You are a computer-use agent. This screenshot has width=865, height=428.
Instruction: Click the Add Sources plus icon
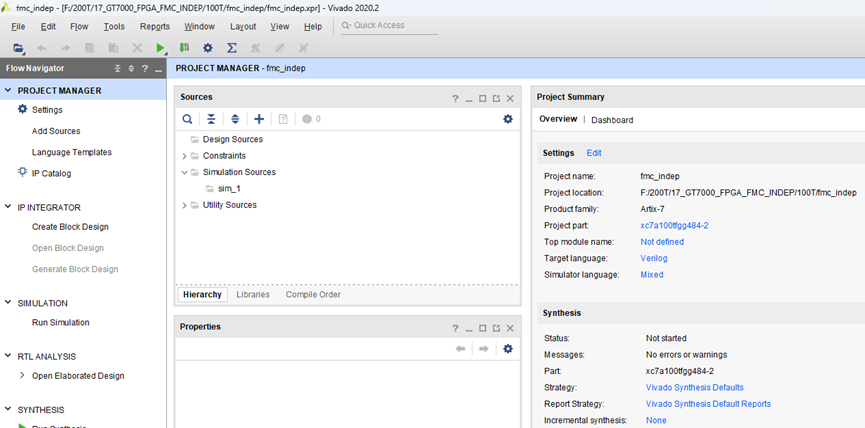[259, 119]
